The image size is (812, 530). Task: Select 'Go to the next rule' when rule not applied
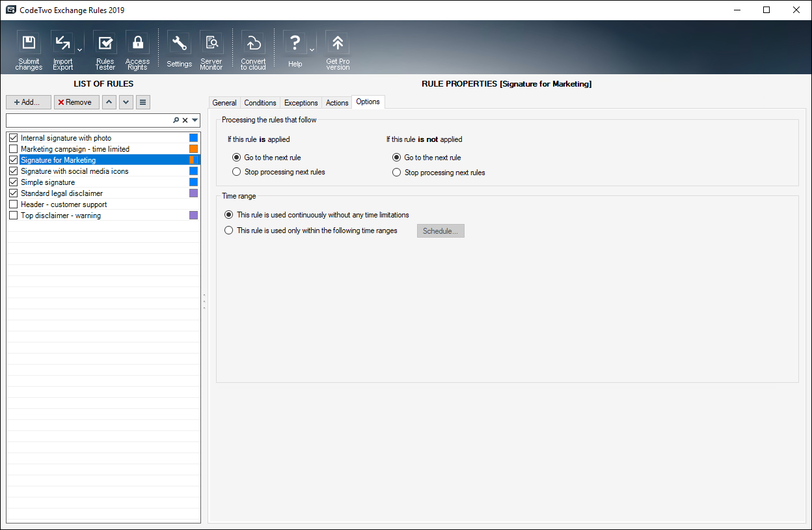(396, 158)
